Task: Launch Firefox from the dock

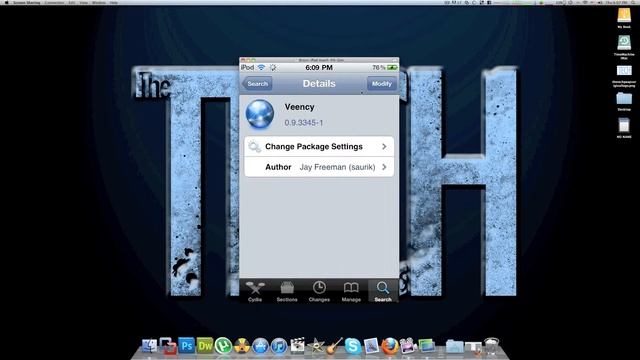Action: coord(390,346)
